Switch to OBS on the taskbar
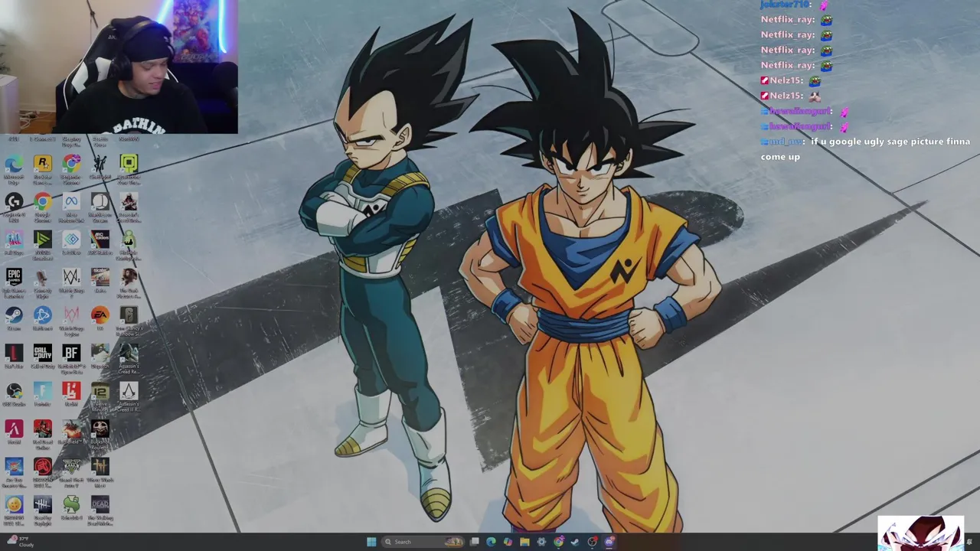The height and width of the screenshot is (551, 980). [x=592, y=542]
